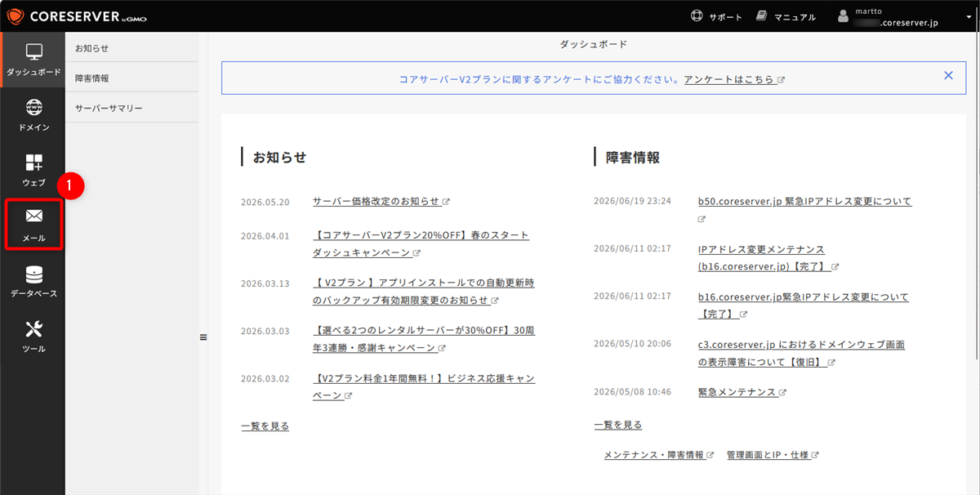Click 一覧を見る under 障害情報
The height and width of the screenshot is (495, 980).
(618, 425)
